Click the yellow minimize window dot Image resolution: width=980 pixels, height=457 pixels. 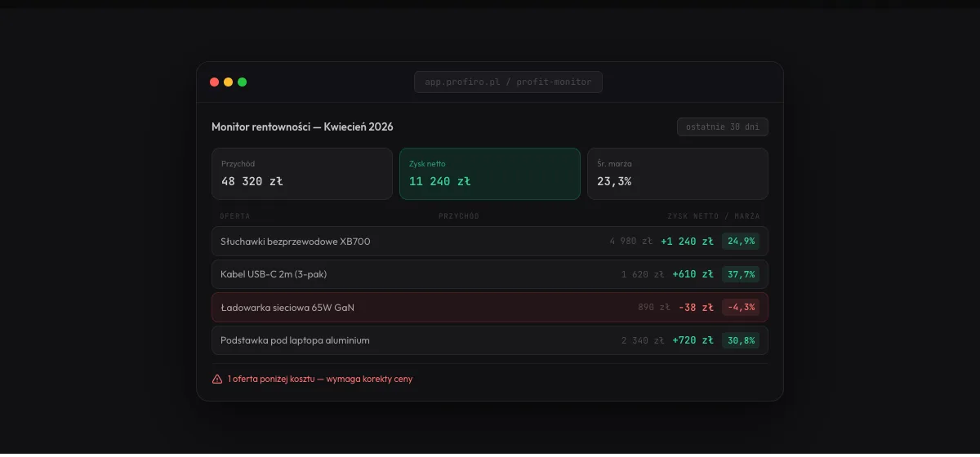click(229, 82)
